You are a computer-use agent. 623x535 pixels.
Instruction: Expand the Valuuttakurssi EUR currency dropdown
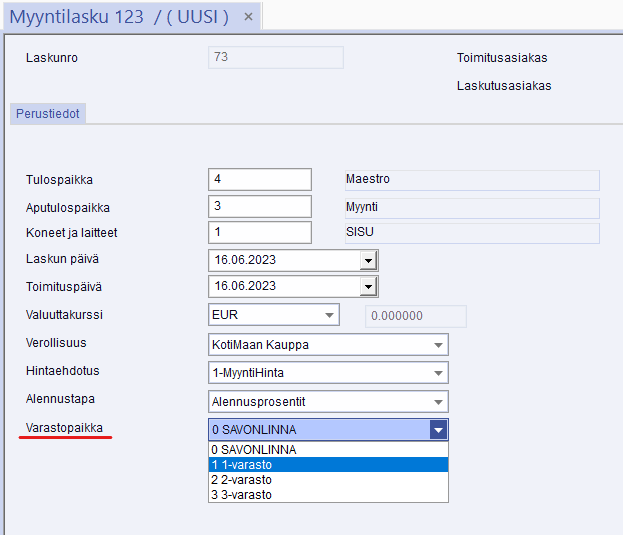click(x=329, y=315)
